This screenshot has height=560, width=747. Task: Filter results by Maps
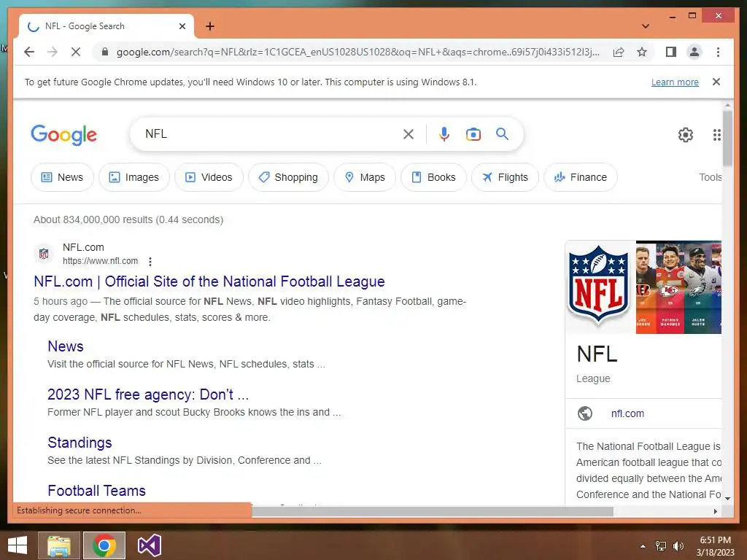[365, 177]
